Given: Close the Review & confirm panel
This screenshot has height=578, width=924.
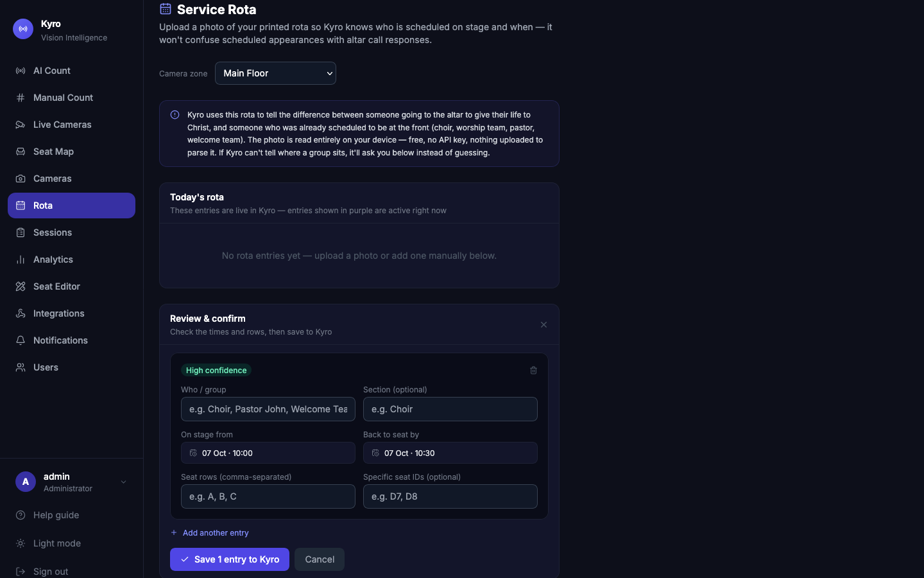Looking at the screenshot, I should (543, 325).
